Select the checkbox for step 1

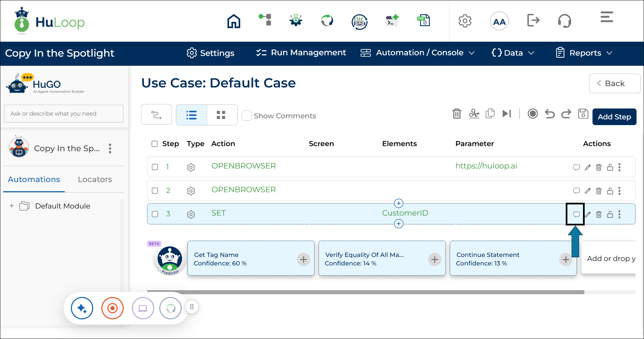(x=155, y=167)
